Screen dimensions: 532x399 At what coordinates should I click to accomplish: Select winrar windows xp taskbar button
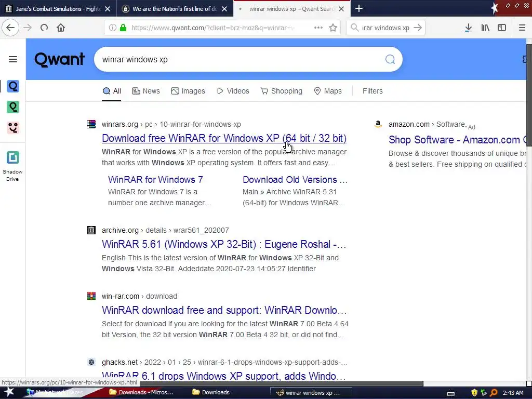(311, 393)
